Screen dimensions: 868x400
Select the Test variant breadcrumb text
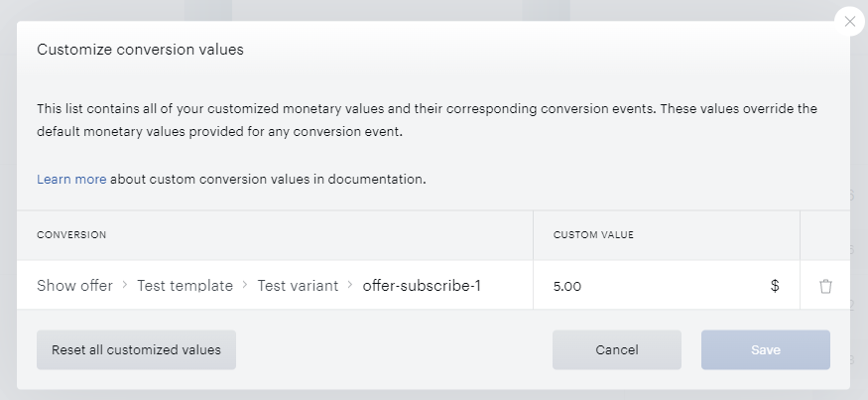pos(298,285)
